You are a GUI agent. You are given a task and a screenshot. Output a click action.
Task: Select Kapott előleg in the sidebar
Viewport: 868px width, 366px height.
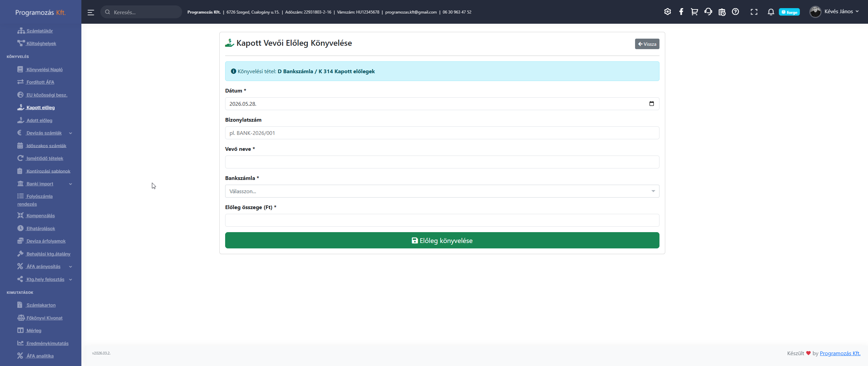click(36, 107)
